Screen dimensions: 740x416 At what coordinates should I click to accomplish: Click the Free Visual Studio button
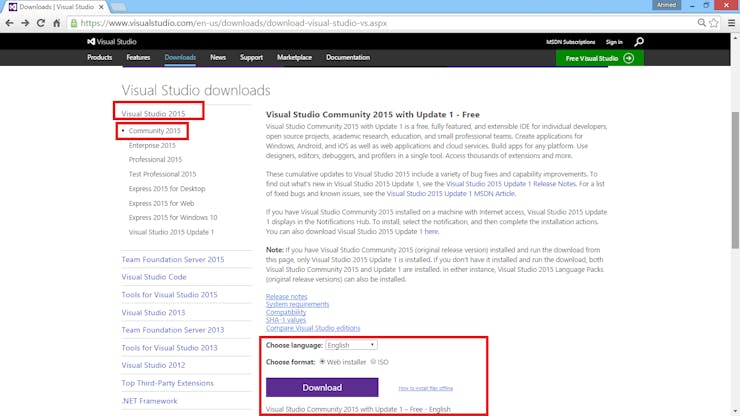pyautogui.click(x=599, y=58)
